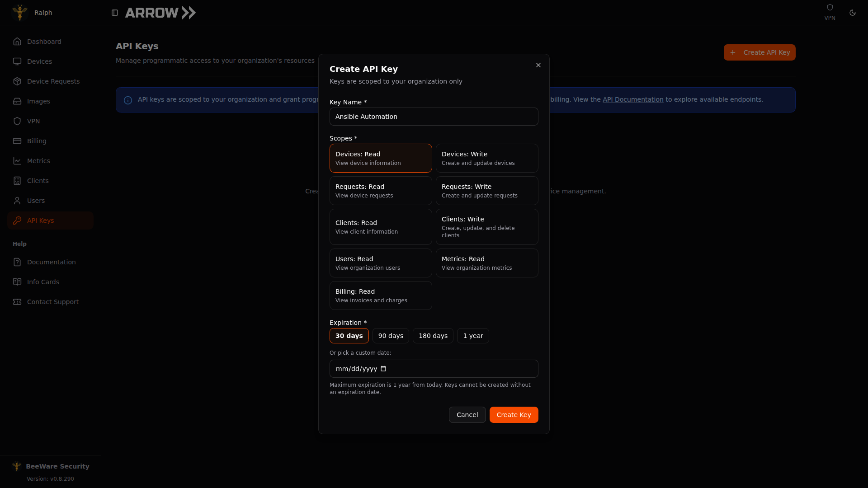Enable the Requests: Read scope

click(381, 191)
